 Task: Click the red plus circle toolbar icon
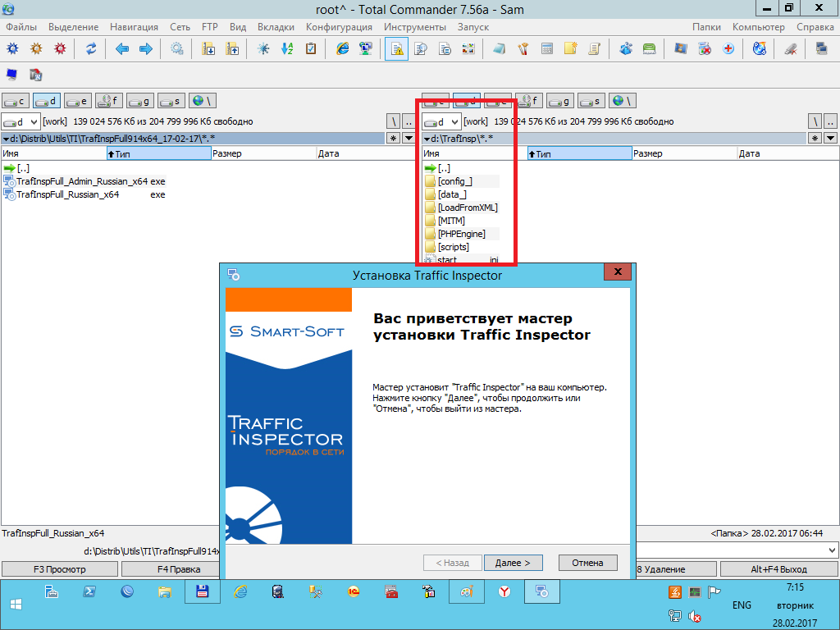[x=728, y=48]
